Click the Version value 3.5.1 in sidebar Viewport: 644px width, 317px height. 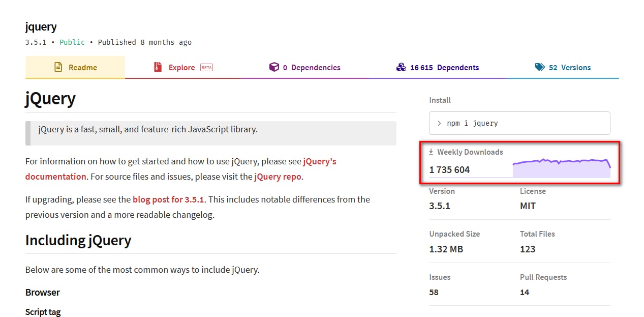(x=440, y=206)
